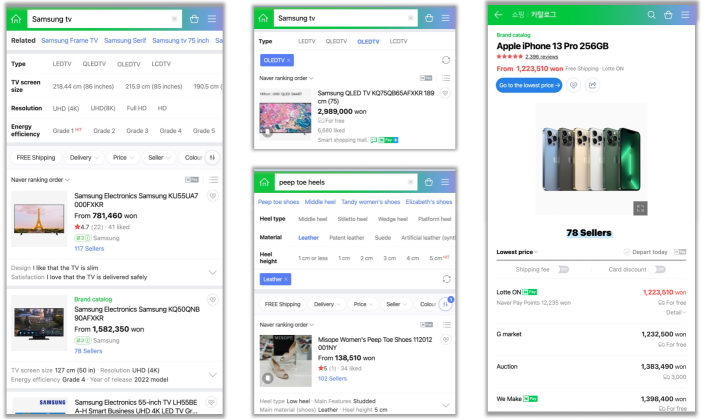
Task: Open shopping basket in left Samsung tv panel
Action: point(194,19)
